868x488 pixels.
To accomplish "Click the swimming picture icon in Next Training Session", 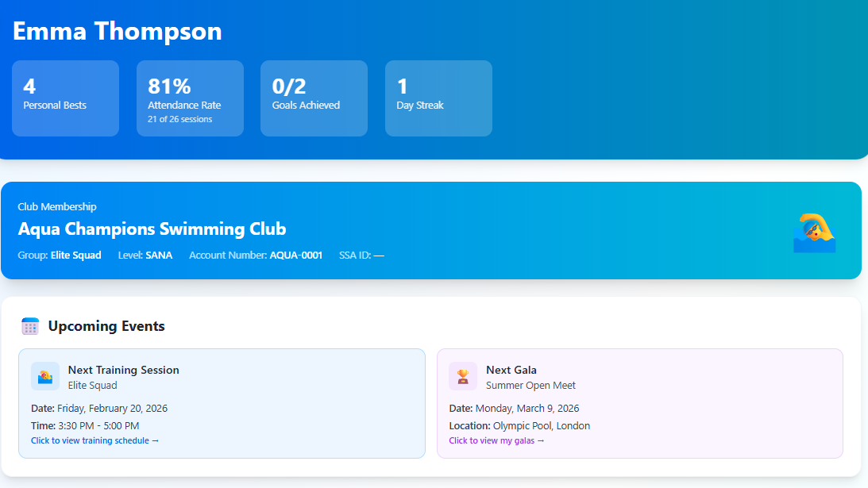I will point(44,375).
